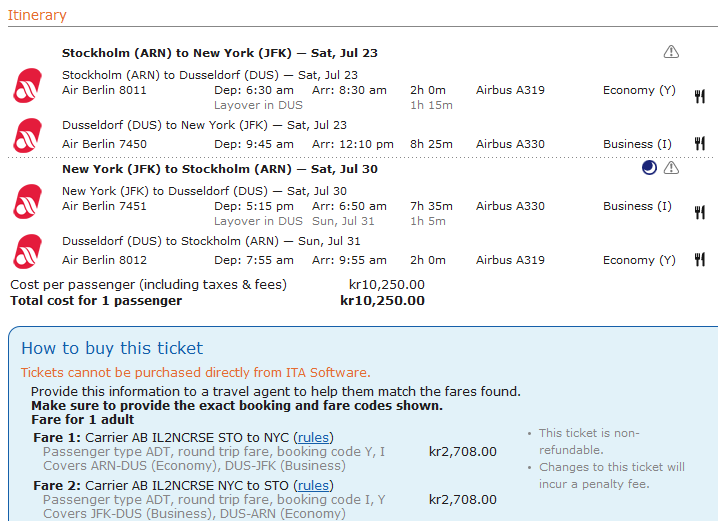This screenshot has height=521, width=718.
Task: Click the Air Berlin logo beside flight 8011
Action: point(27,86)
